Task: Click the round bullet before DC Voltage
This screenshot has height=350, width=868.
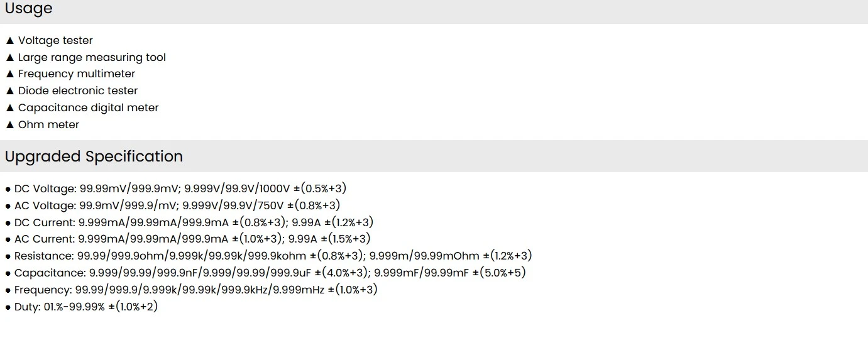Action: (x=8, y=189)
